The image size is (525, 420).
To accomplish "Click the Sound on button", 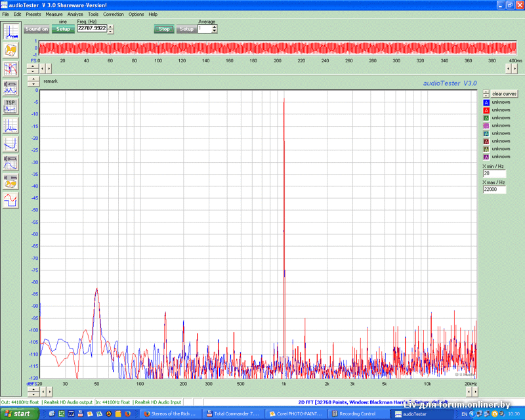I will click(x=37, y=29).
